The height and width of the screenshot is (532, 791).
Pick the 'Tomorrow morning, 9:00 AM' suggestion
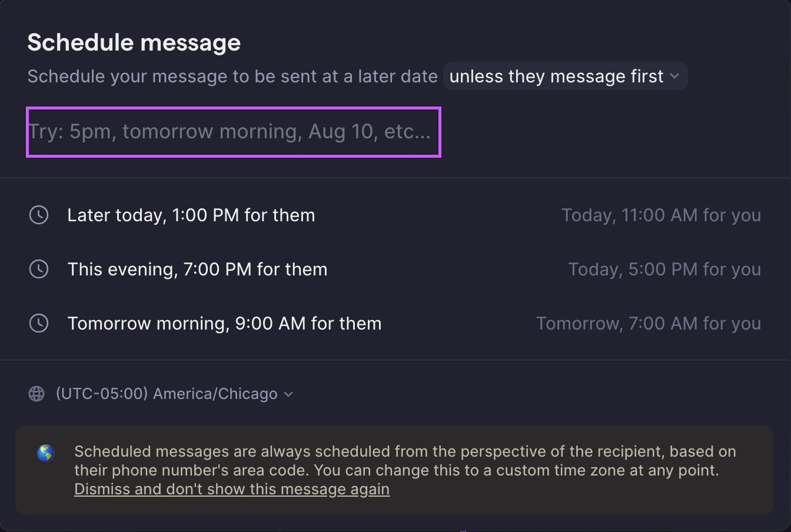pos(224,323)
